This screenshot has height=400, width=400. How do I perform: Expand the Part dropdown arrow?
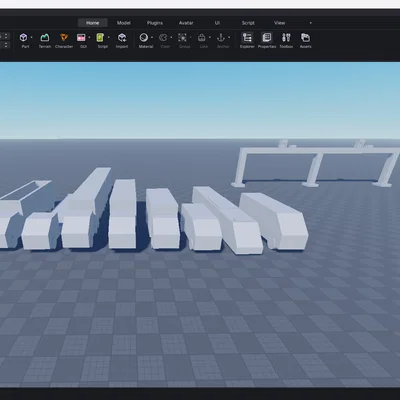(32, 38)
